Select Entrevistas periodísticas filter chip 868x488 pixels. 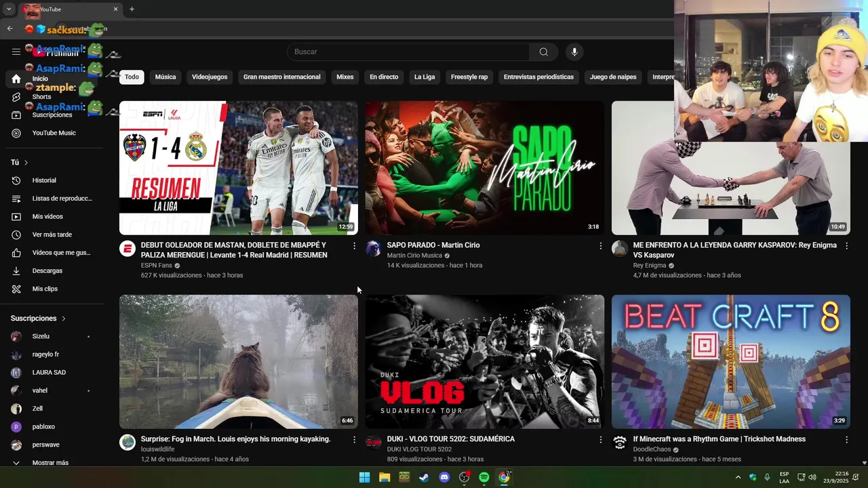pos(538,77)
